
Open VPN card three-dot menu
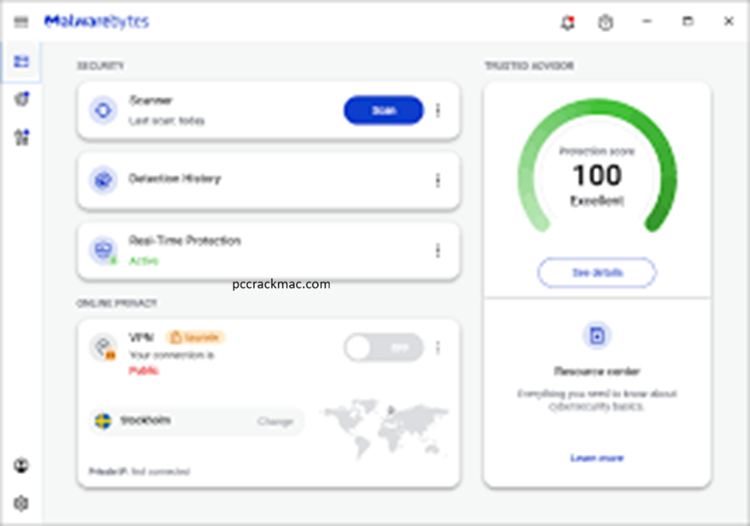pyautogui.click(x=438, y=348)
